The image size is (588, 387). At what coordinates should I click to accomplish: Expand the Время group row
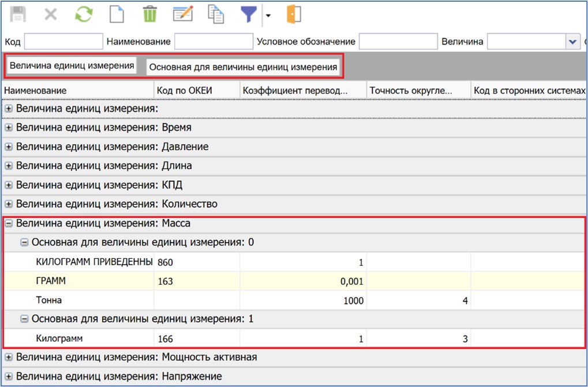pyautogui.click(x=9, y=128)
